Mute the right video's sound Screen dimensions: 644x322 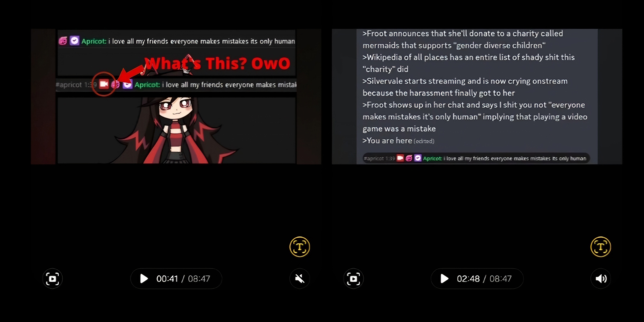(x=601, y=279)
